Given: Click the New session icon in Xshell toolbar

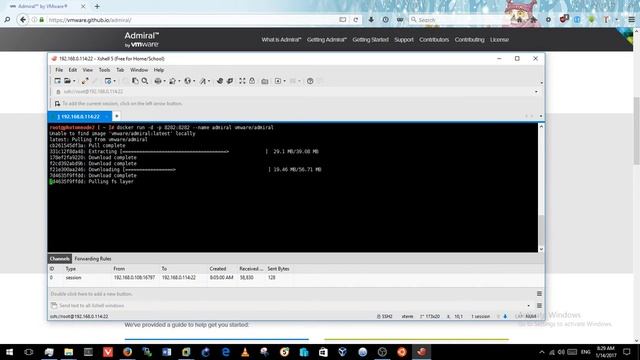Looking at the screenshot, I should pyautogui.click(x=58, y=81).
